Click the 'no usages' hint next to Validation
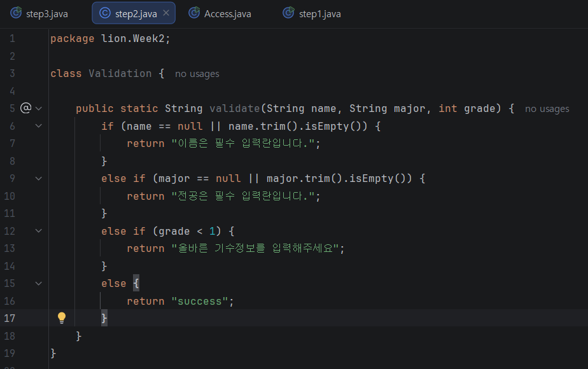The height and width of the screenshot is (369, 588). point(197,74)
